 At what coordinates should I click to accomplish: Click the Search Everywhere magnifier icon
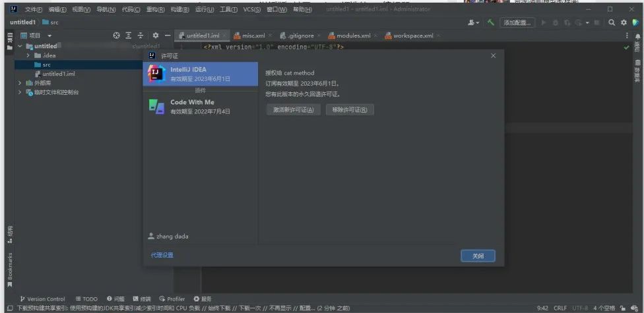[612, 22]
